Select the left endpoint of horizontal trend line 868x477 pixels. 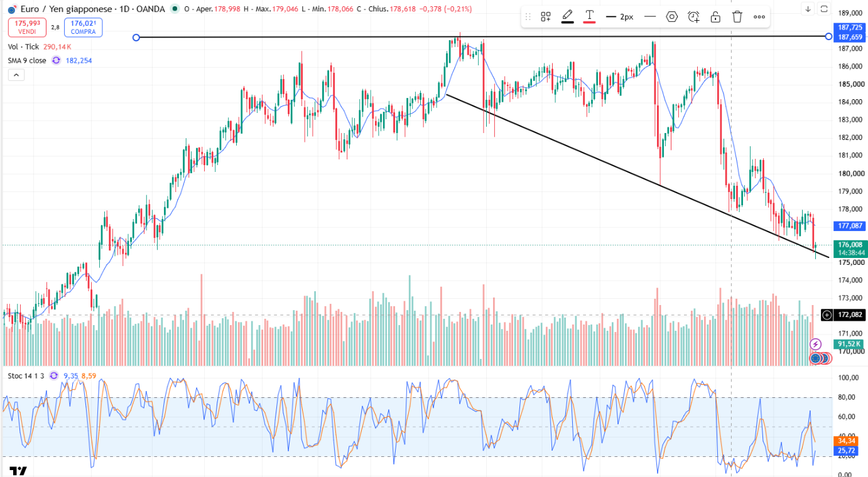coord(136,38)
